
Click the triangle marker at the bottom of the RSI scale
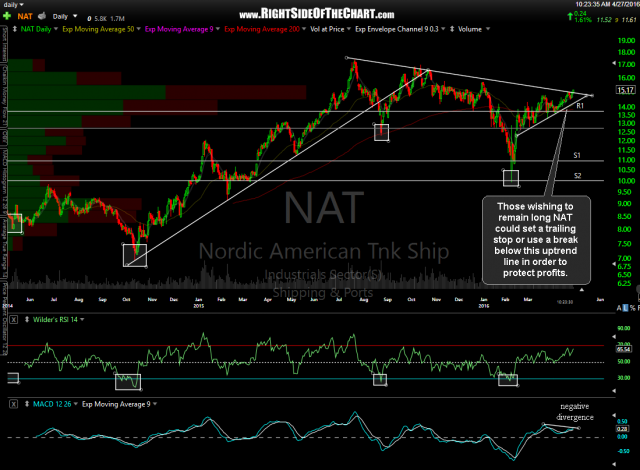pyautogui.click(x=614, y=391)
